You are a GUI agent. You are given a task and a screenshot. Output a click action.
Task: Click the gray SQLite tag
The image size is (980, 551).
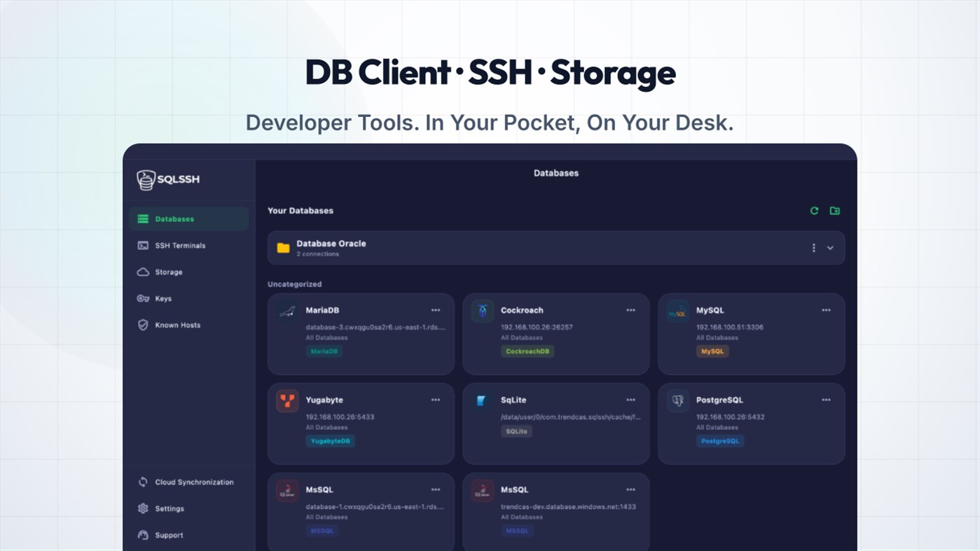pos(517,431)
